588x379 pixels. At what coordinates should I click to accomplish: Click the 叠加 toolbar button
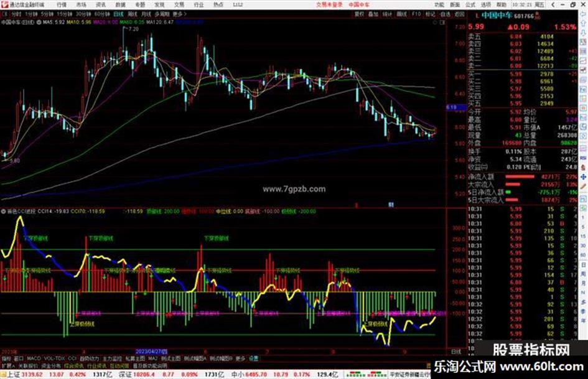(x=373, y=14)
